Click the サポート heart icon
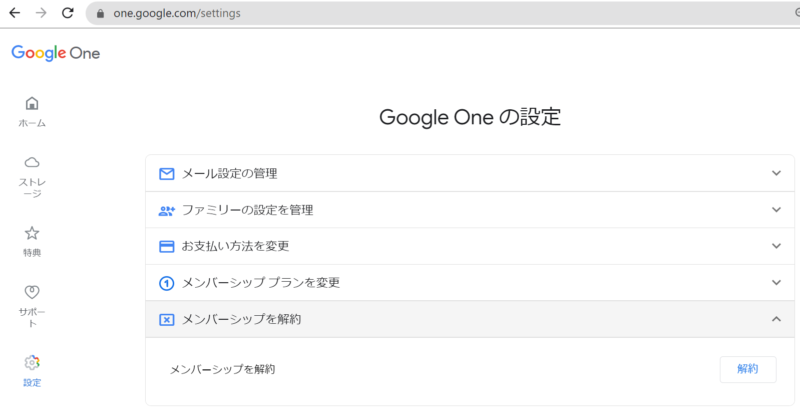800x410 pixels. click(32, 292)
